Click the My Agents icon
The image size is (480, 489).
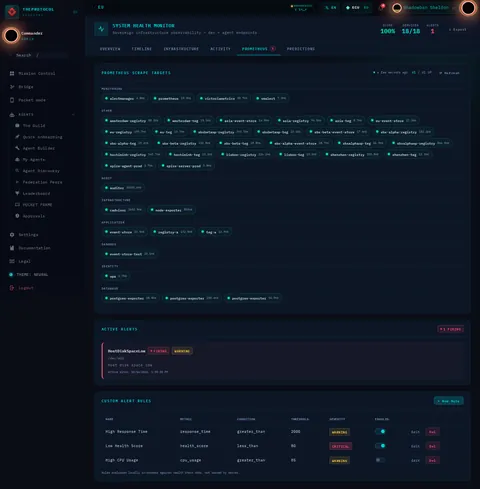[x=17, y=159]
